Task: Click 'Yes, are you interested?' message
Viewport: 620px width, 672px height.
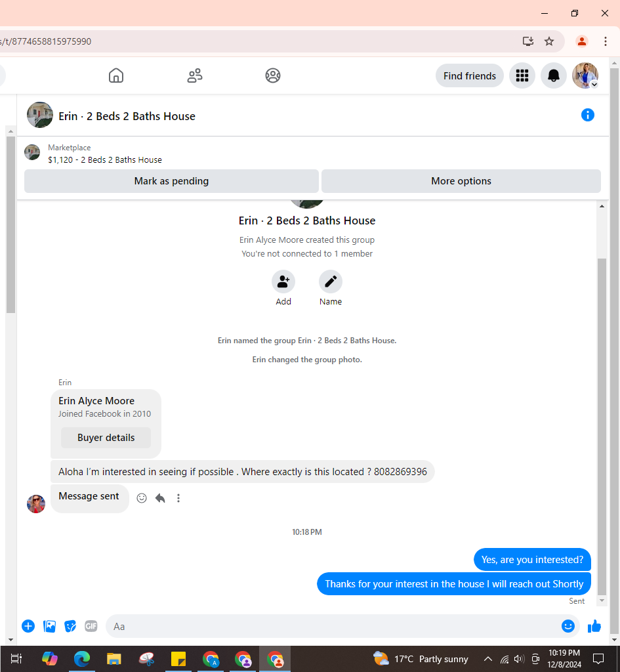Action: (532, 560)
